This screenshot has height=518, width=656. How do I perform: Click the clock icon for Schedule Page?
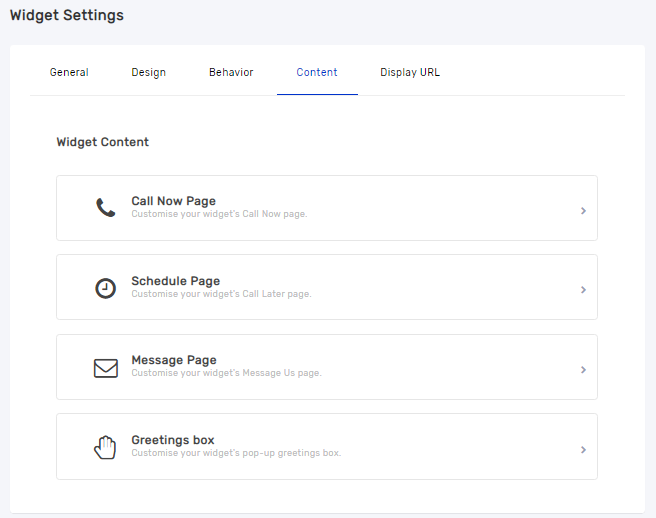(x=105, y=288)
